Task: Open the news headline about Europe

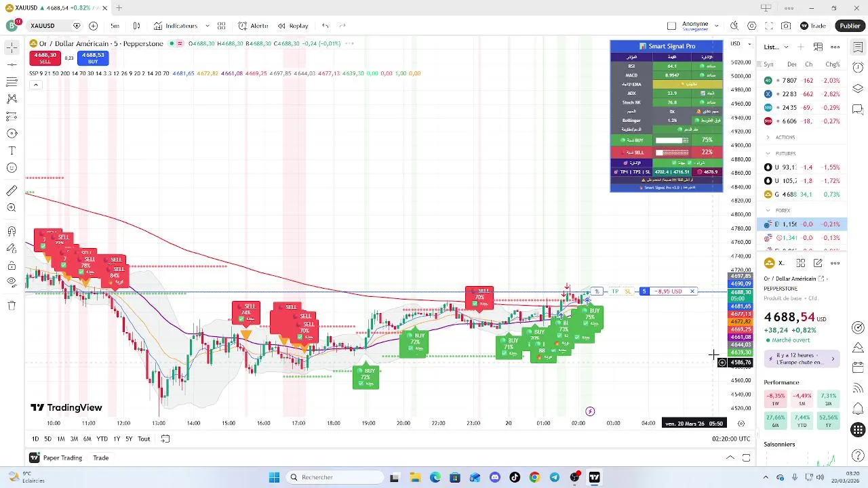Action: 803,359
